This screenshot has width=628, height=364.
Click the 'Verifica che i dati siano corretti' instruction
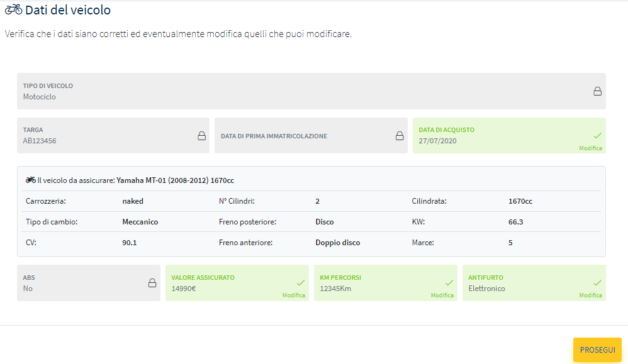coord(178,34)
